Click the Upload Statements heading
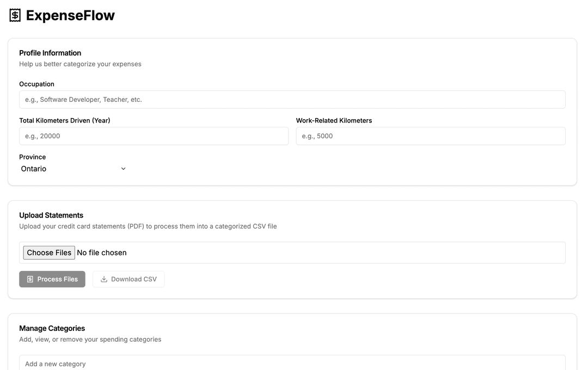588x370 pixels. (x=51, y=215)
